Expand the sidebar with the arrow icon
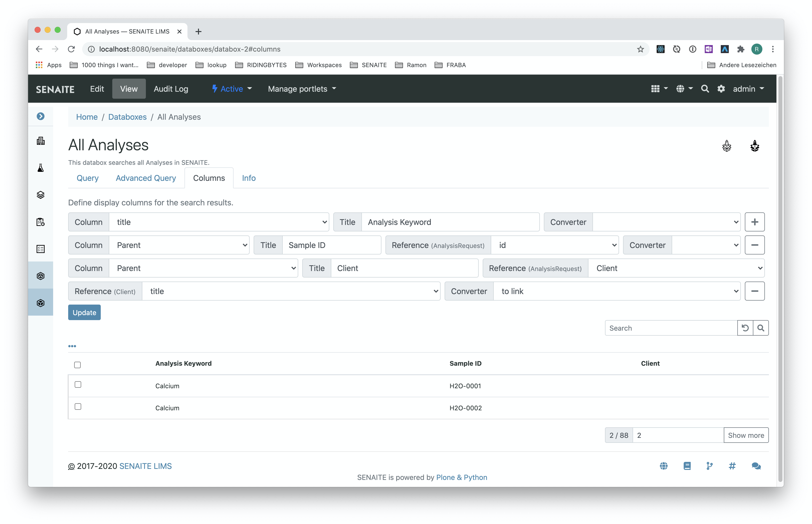 pos(41,116)
